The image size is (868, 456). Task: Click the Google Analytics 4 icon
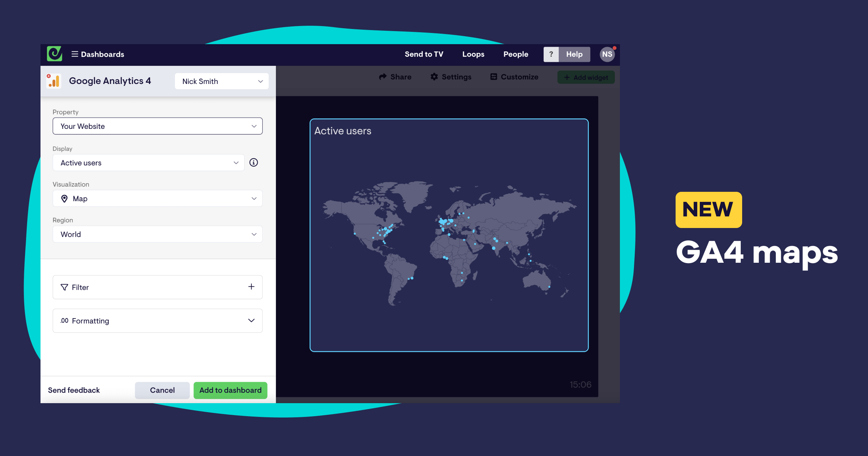click(x=54, y=81)
